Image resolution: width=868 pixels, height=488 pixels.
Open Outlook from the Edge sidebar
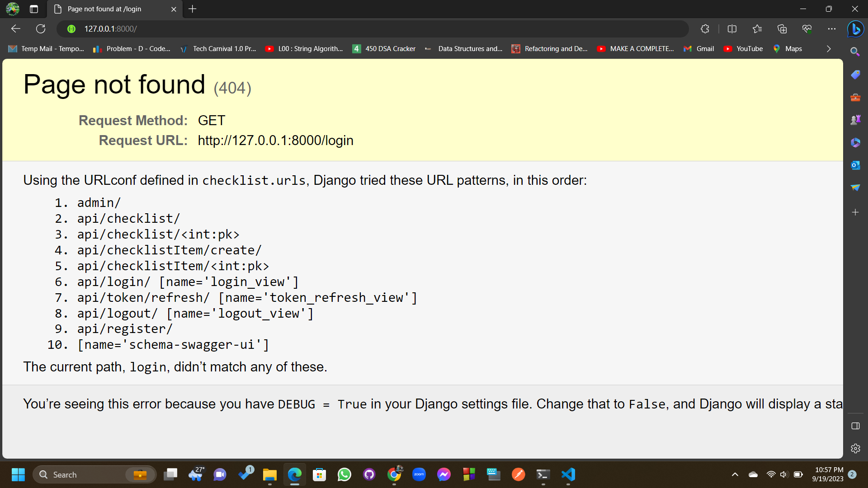[855, 165]
